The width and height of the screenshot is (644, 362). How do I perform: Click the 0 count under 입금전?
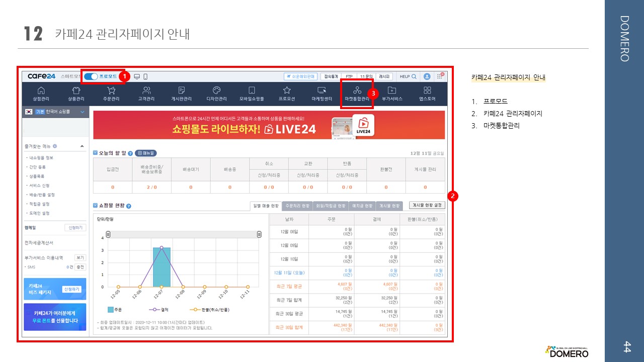pos(113,187)
